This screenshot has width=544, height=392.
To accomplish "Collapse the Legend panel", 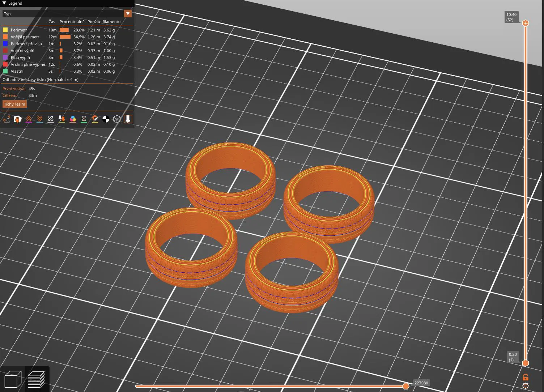I will [x=4, y=3].
